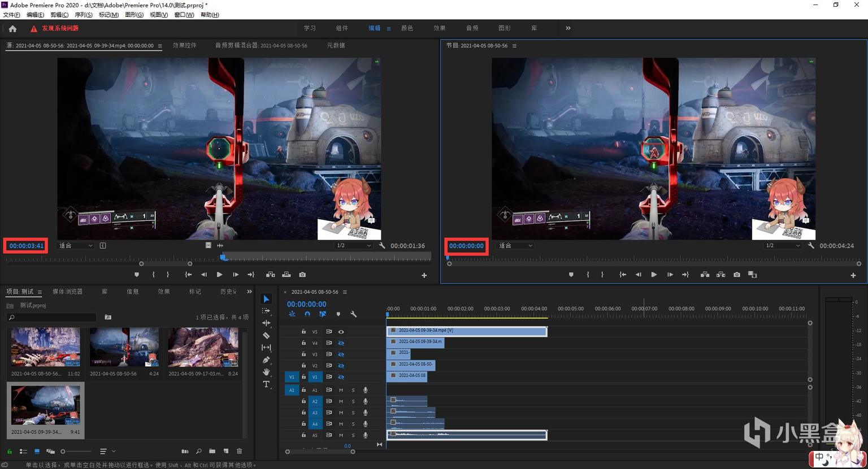Expand hidden Project panel tabs chevron
This screenshot has height=469, width=868.
pyautogui.click(x=249, y=292)
